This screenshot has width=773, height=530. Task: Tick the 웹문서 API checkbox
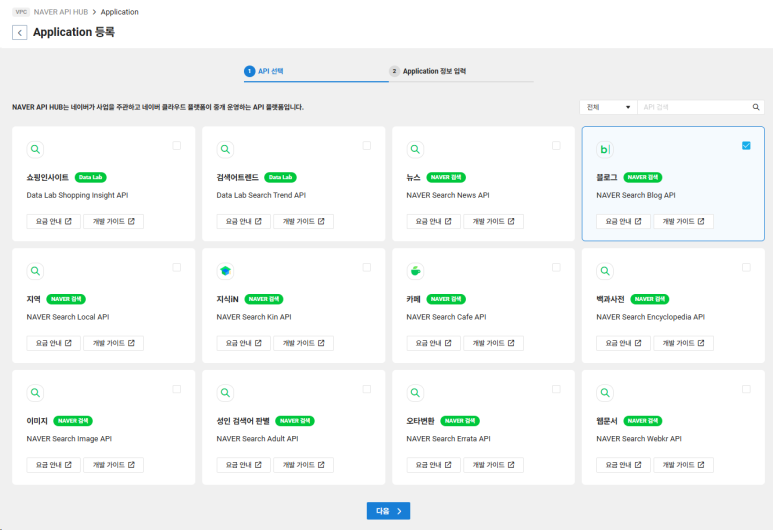point(746,389)
